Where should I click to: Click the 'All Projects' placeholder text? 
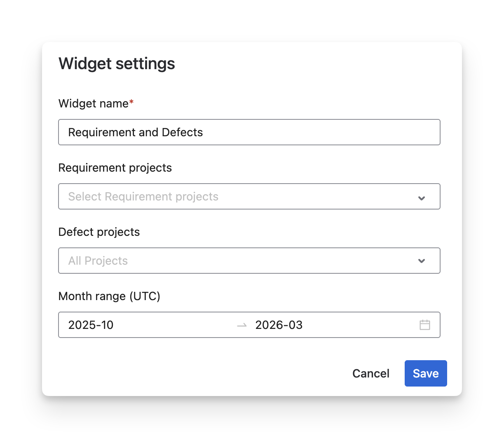coord(98,261)
